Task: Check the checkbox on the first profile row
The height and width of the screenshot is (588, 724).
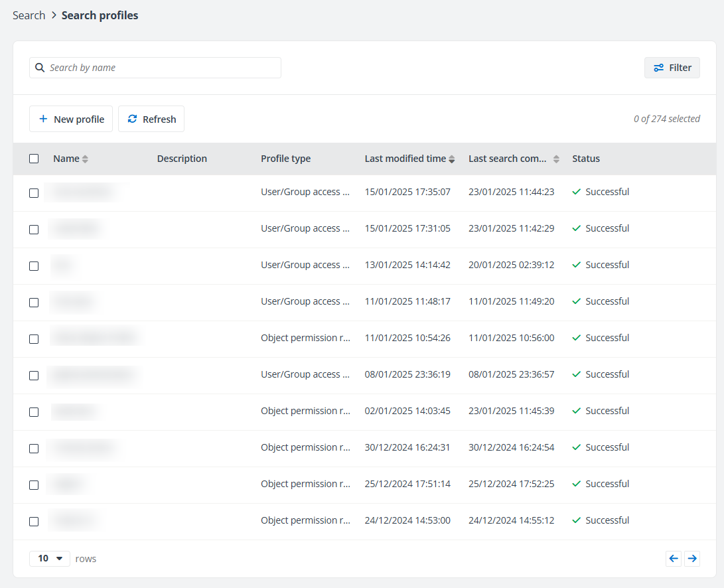Action: pyautogui.click(x=34, y=192)
